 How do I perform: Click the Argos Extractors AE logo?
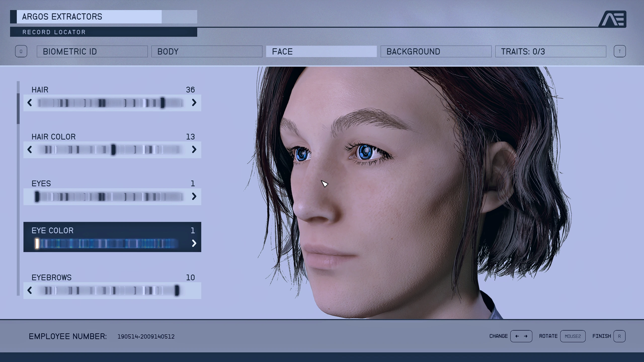[613, 19]
